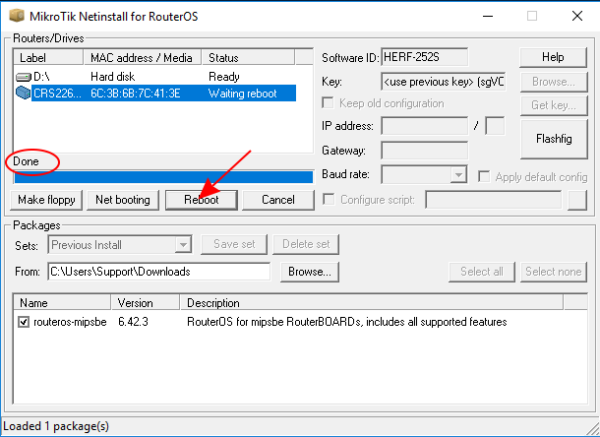Click the Cancel button
Image resolution: width=600 pixels, height=437 pixels.
(278, 199)
